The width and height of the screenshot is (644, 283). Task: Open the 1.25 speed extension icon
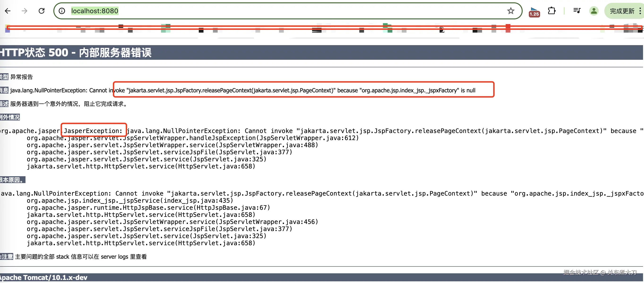coord(534,12)
